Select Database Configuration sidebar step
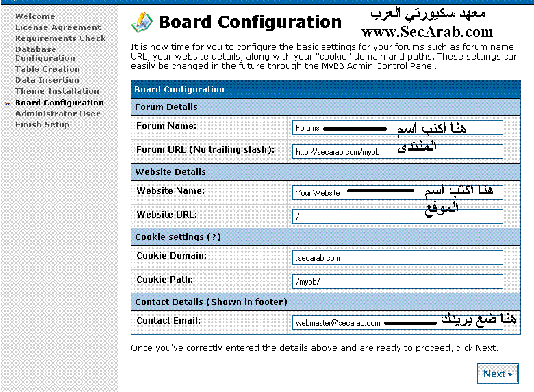Screen dimensions: 534x392 (x=45, y=54)
